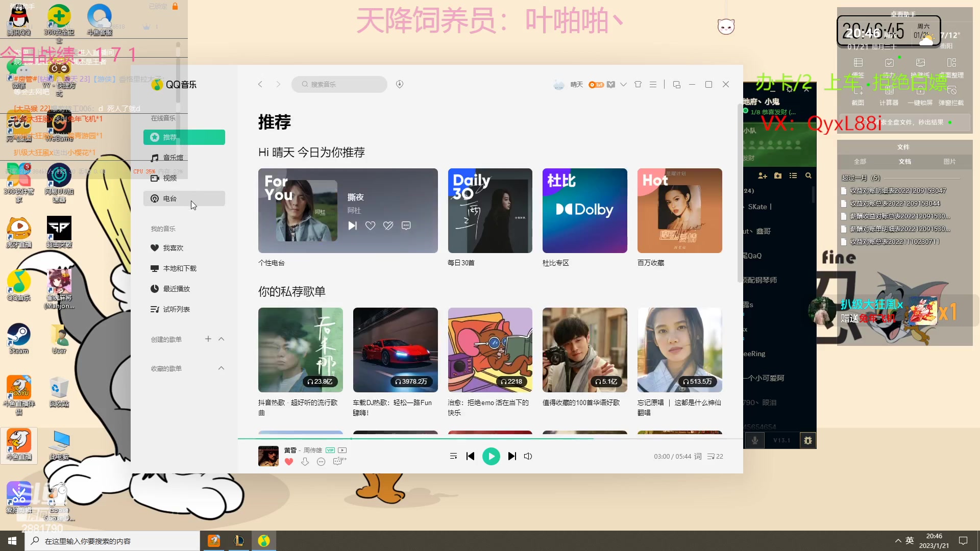Image resolution: width=980 pixels, height=551 pixels.
Task: Click the taskbar search box
Action: 112,541
